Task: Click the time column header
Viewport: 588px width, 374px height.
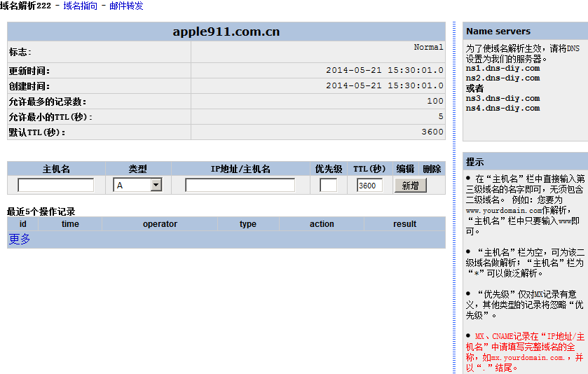Action: [x=70, y=223]
